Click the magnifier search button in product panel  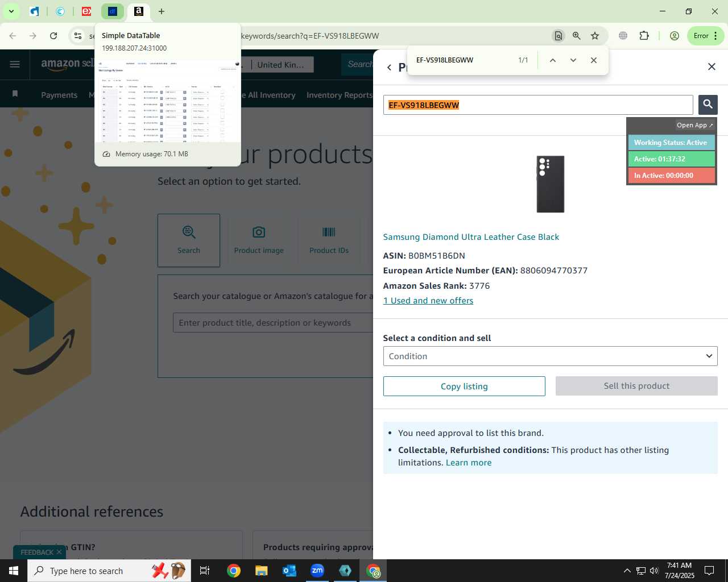pyautogui.click(x=708, y=105)
